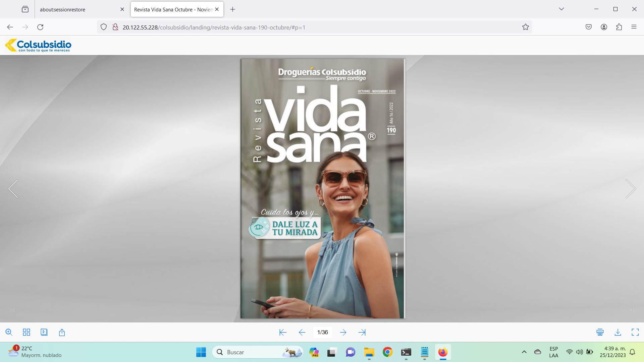The height and width of the screenshot is (362, 644).
Task: Click the page number field 1/36
Action: coord(322,332)
